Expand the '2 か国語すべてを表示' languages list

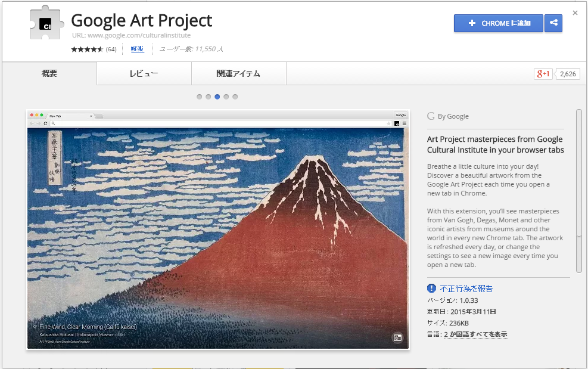click(475, 334)
